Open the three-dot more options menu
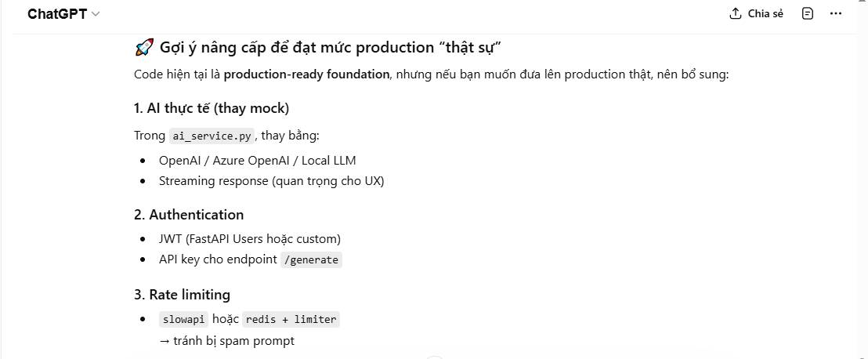 point(835,14)
